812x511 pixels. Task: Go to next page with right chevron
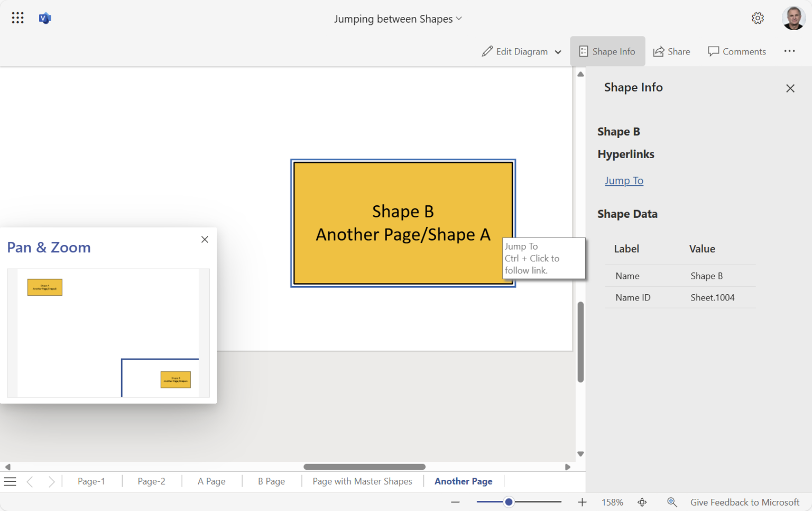(x=51, y=481)
